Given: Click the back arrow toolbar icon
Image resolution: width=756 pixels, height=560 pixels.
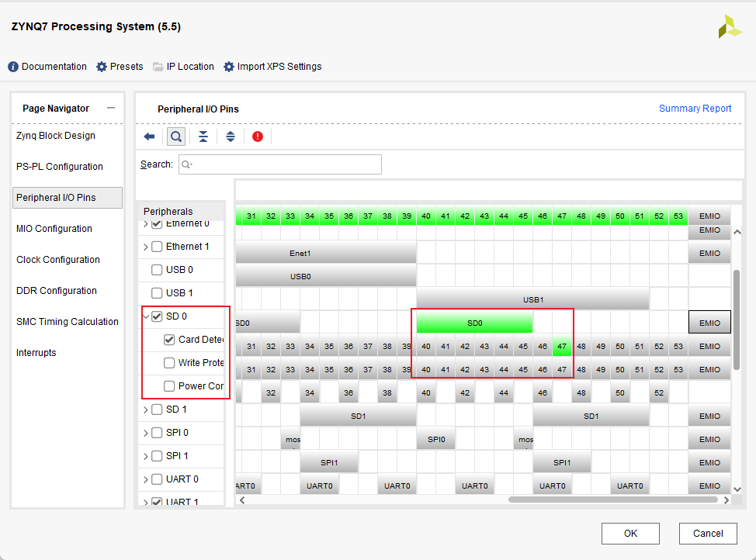Looking at the screenshot, I should (149, 137).
